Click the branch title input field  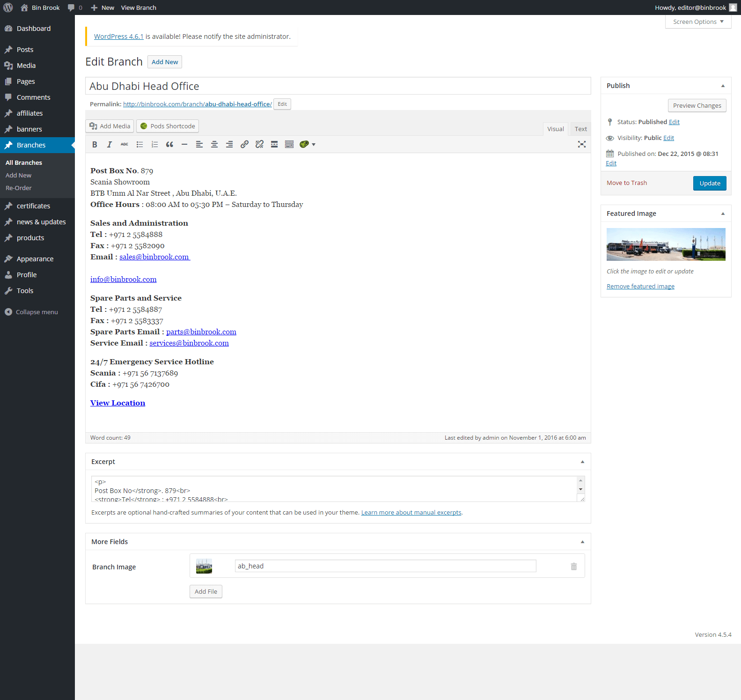pyautogui.click(x=338, y=86)
